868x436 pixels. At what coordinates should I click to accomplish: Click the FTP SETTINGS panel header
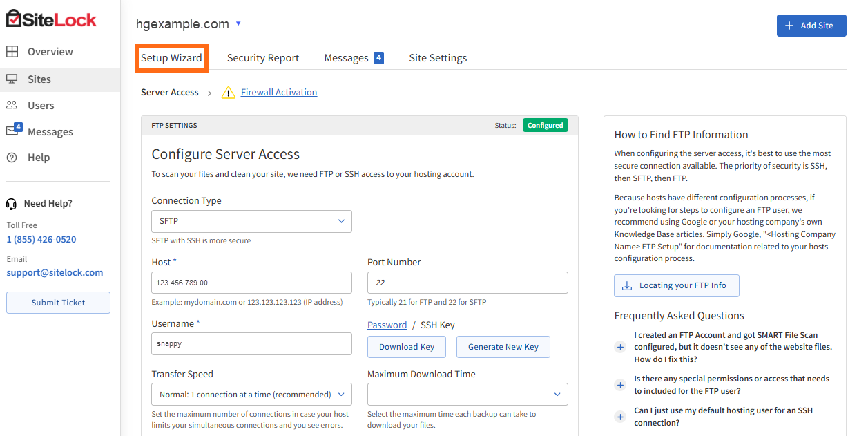[360, 125]
